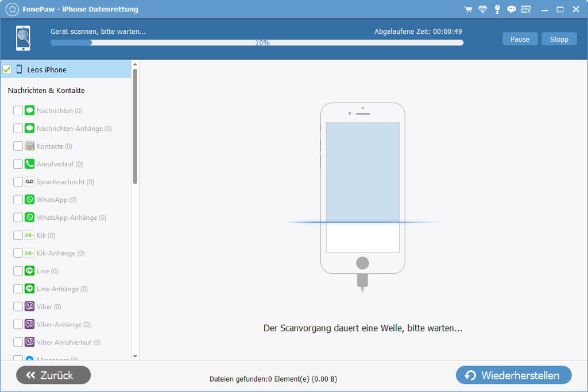Click the sidebar scroll down arrow
Screen dimensions: 588x392
point(135,356)
